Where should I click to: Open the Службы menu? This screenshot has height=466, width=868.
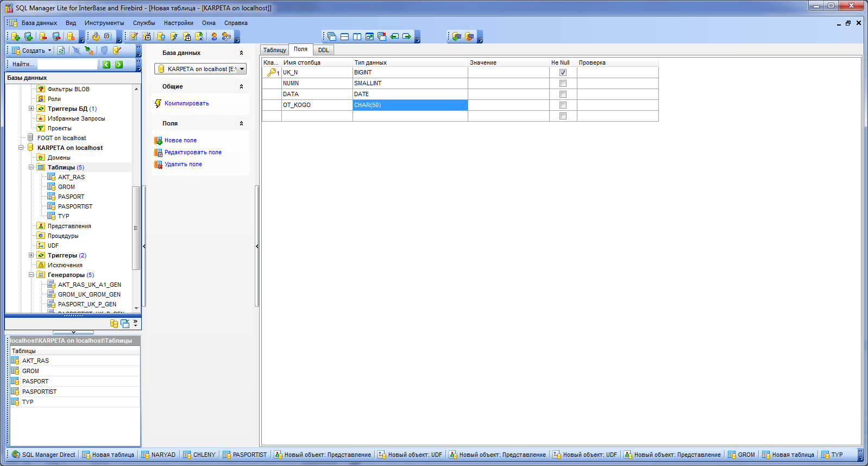pos(144,23)
